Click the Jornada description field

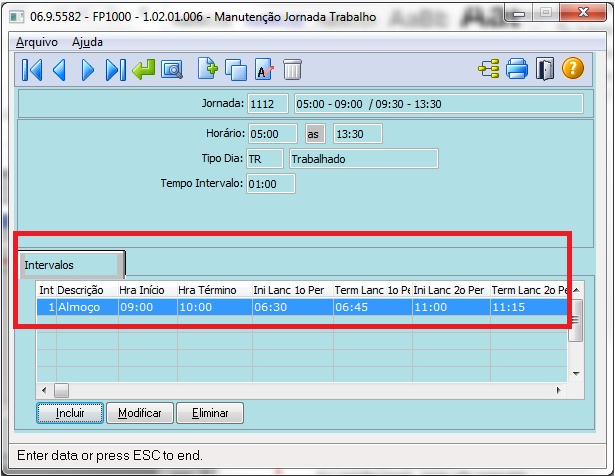[439, 104]
